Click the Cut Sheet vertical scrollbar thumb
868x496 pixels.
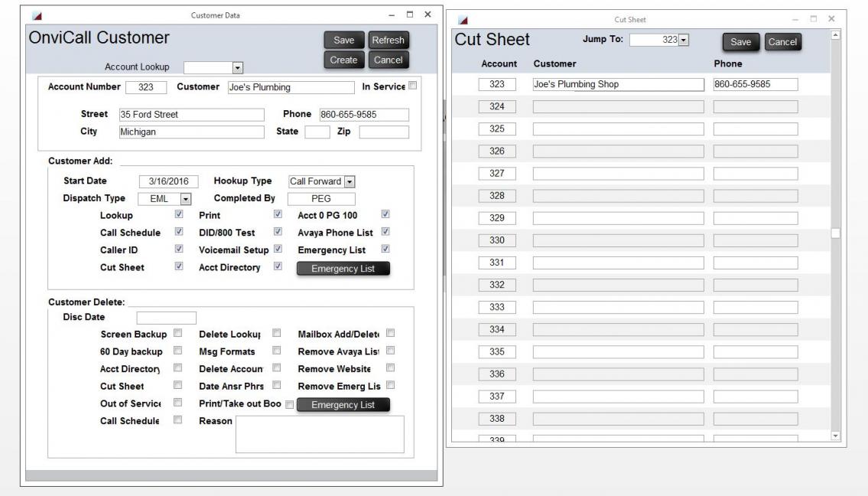click(x=836, y=233)
